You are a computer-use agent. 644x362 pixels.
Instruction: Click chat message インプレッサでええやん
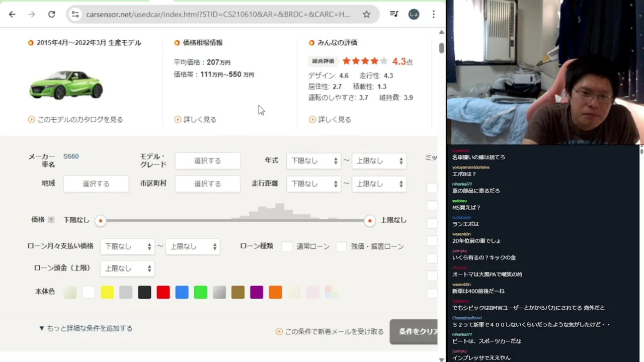[481, 358]
